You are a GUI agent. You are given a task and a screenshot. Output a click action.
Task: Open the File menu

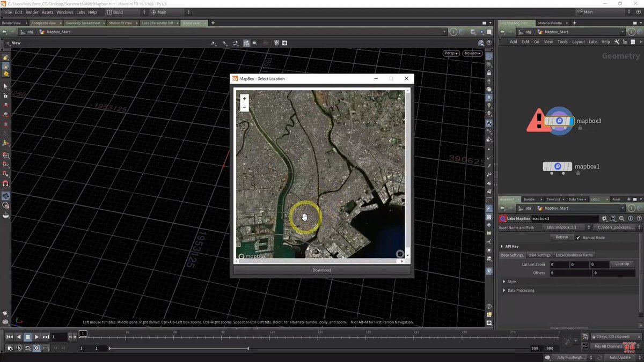pos(8,12)
